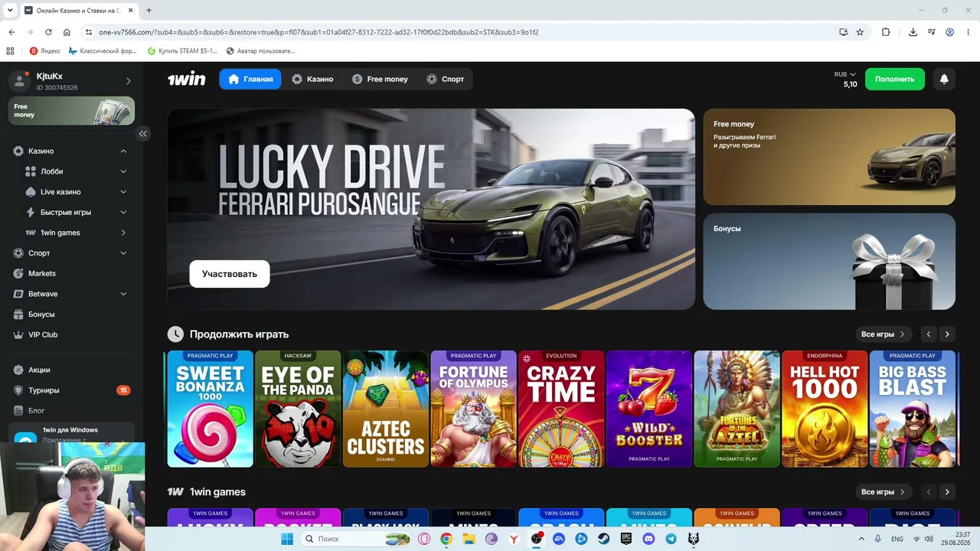Click Все игры next to Продолжить играть
Viewport: 980px width, 551px height.
884,334
